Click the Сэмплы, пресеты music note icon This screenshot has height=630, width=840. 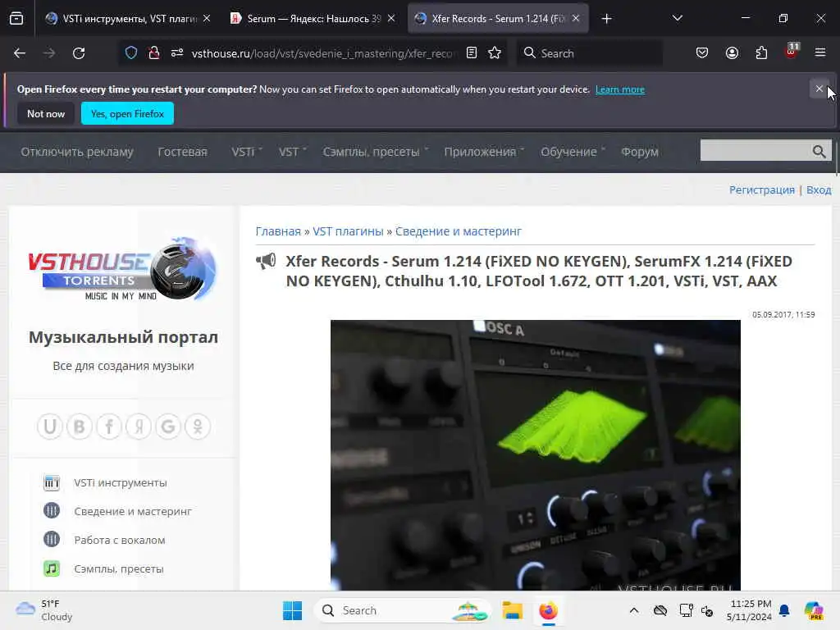tap(52, 568)
